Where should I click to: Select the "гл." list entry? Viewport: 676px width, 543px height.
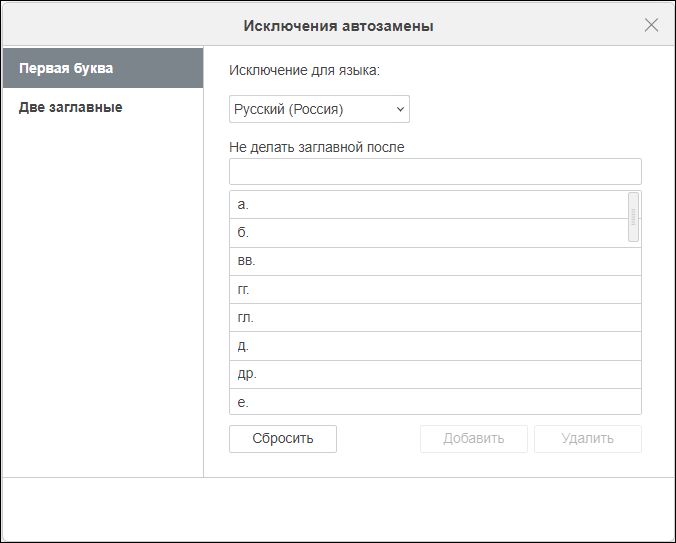click(435, 318)
